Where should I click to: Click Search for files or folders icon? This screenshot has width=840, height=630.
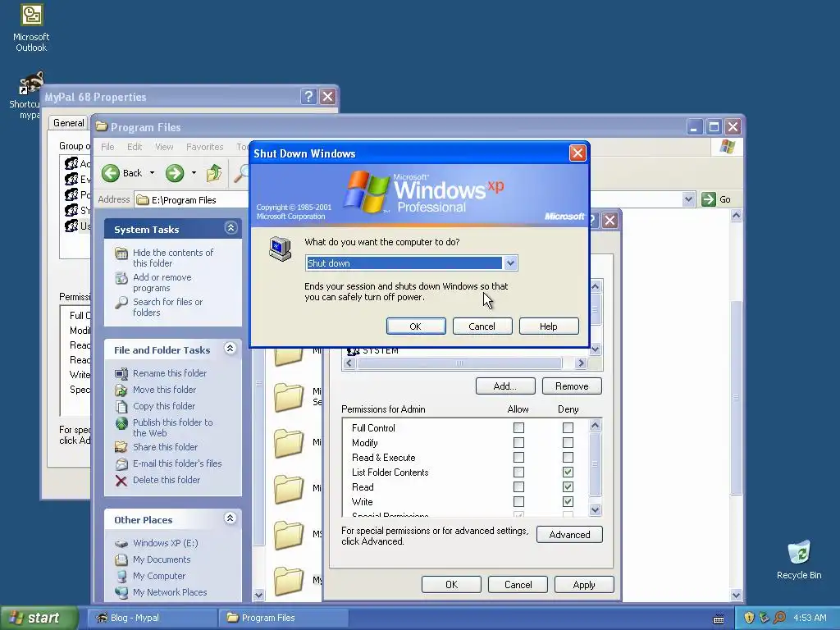click(121, 303)
